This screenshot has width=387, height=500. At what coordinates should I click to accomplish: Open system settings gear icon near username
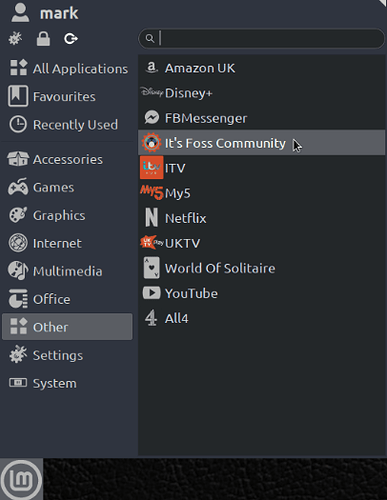pos(15,39)
